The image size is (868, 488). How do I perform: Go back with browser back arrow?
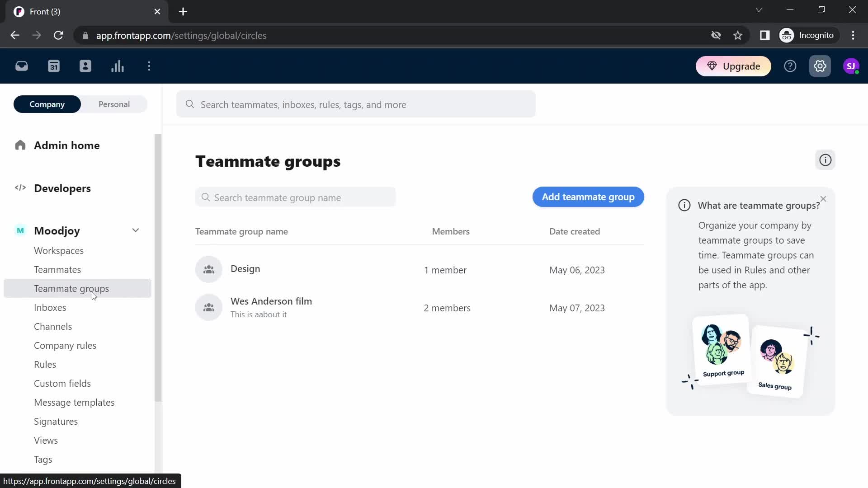[15, 35]
